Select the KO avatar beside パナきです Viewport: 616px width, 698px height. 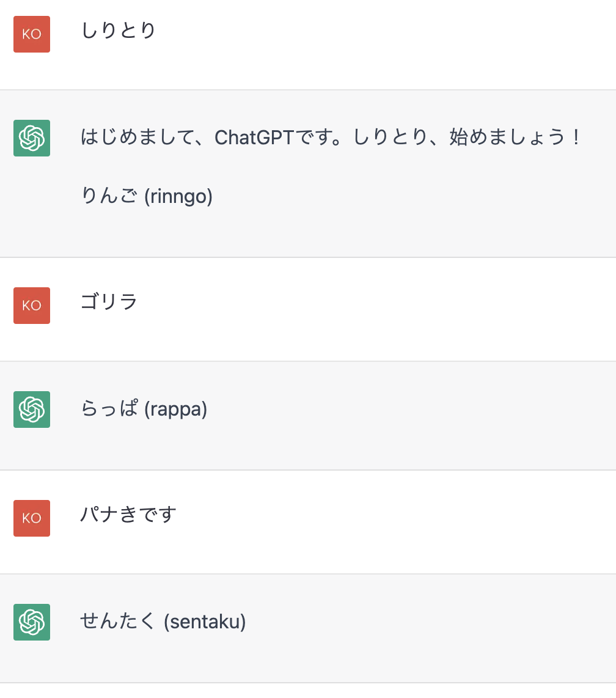32,518
